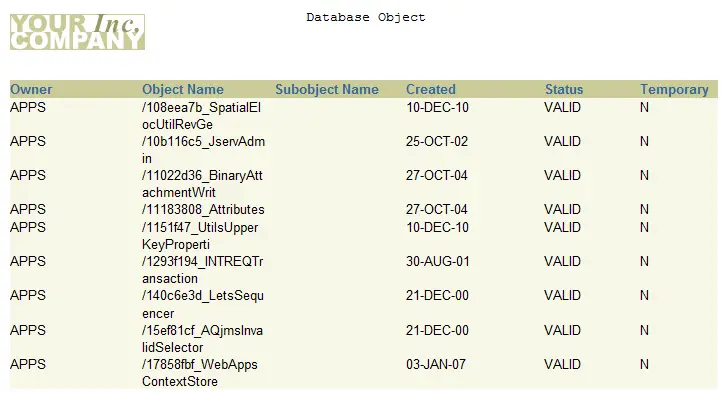Screen dimensions: 722x393
Task: Click APPS owner in WebAppsContextStore row
Action: [x=28, y=364]
